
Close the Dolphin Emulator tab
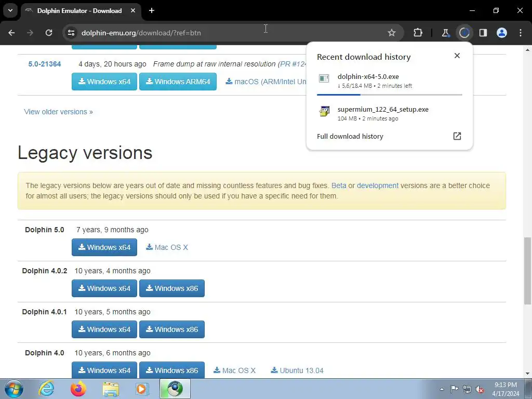[x=133, y=10]
